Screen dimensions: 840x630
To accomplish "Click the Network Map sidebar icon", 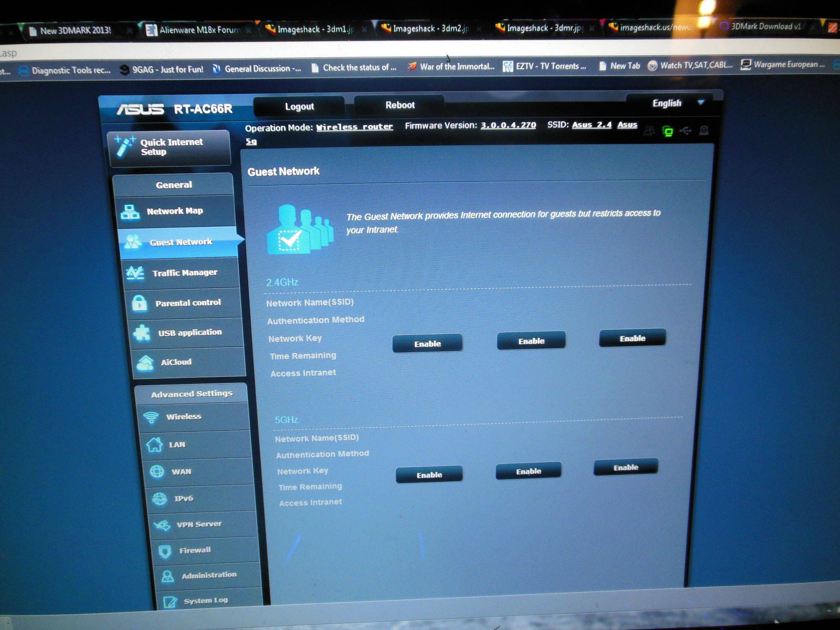I will pos(130,212).
